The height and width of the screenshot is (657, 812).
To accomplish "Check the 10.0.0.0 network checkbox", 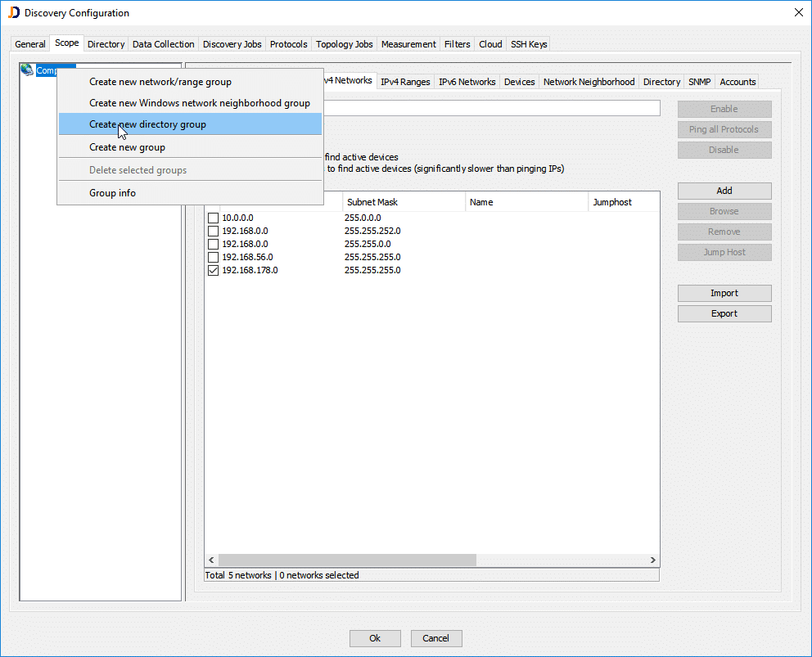I will [x=213, y=217].
